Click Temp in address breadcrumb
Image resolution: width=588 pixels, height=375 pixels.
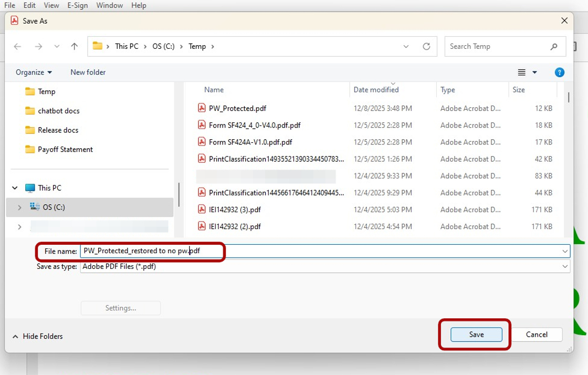tap(197, 47)
